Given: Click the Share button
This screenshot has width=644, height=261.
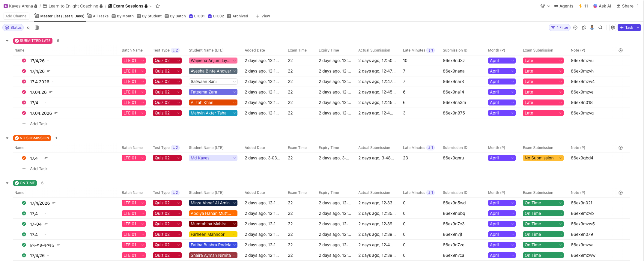Looking at the screenshot, I should [627, 6].
